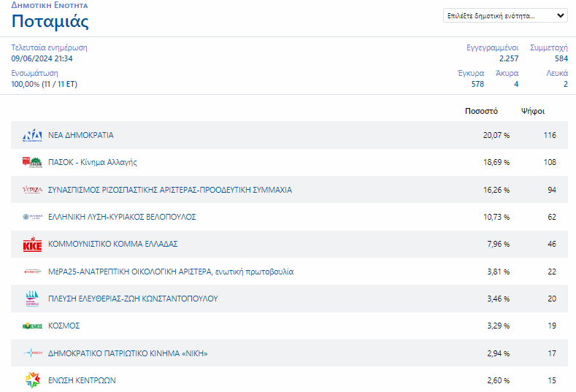This screenshot has height=392, width=576.
Task: Click the turnout value 584
Action: [561, 58]
